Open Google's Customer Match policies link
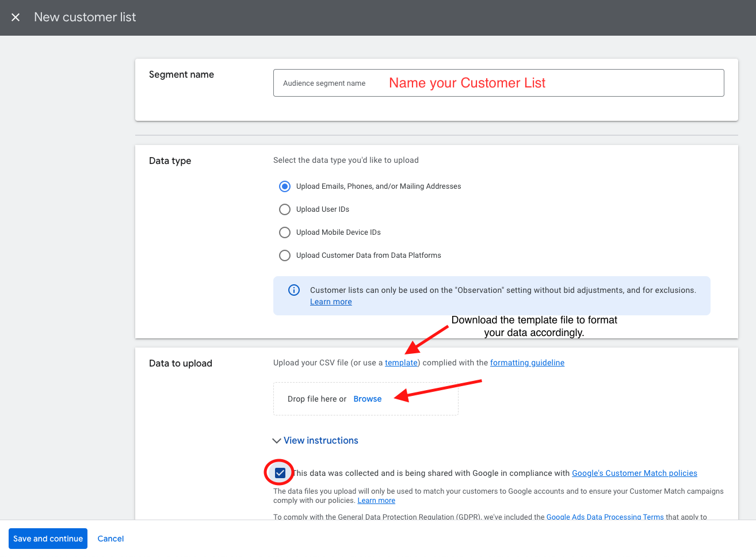The width and height of the screenshot is (756, 557). coord(634,474)
